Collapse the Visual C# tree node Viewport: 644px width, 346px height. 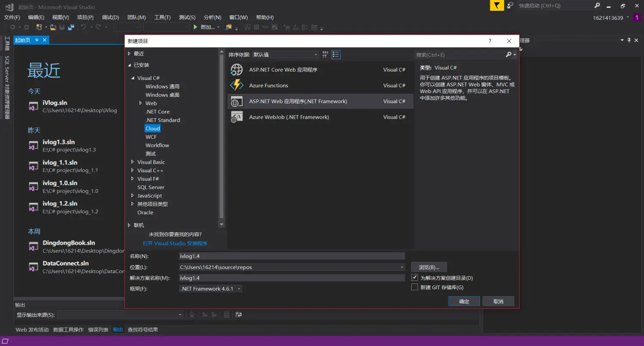click(133, 78)
